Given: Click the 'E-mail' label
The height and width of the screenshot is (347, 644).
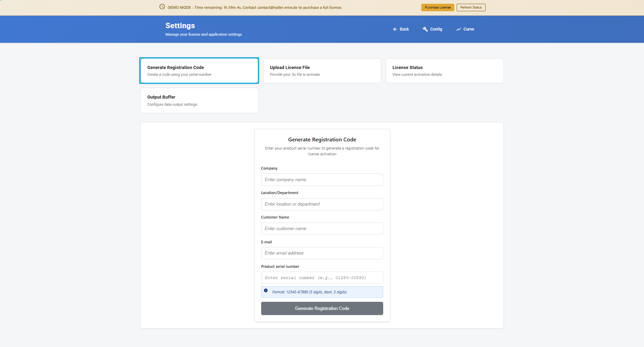Looking at the screenshot, I should (x=267, y=242).
